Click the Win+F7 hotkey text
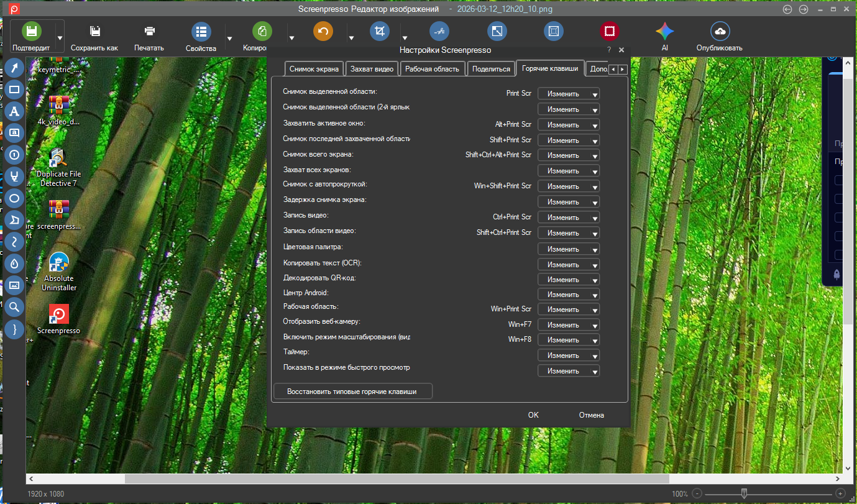Image resolution: width=857 pixels, height=504 pixels. (520, 324)
